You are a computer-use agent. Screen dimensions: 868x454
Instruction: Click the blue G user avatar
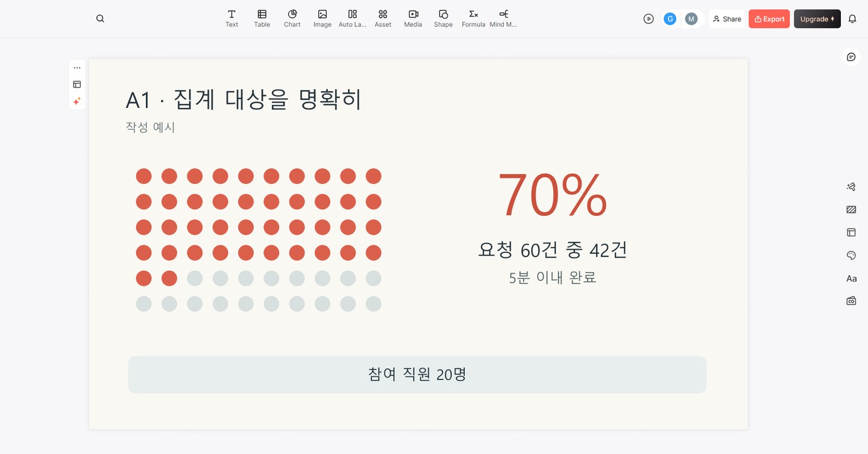click(670, 19)
